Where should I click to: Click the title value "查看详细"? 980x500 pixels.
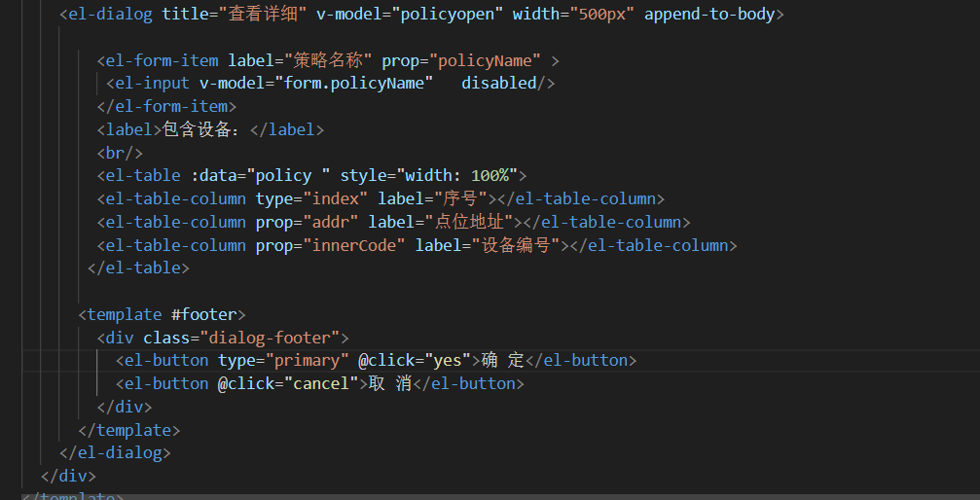[263, 15]
